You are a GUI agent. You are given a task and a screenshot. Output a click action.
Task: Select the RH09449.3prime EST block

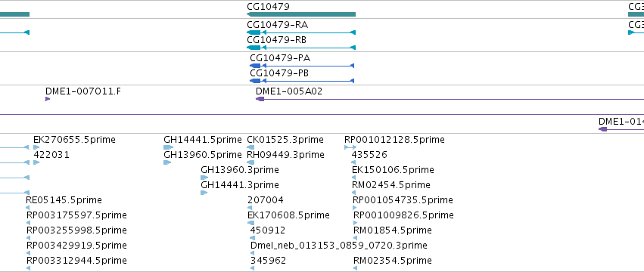[x=250, y=162]
